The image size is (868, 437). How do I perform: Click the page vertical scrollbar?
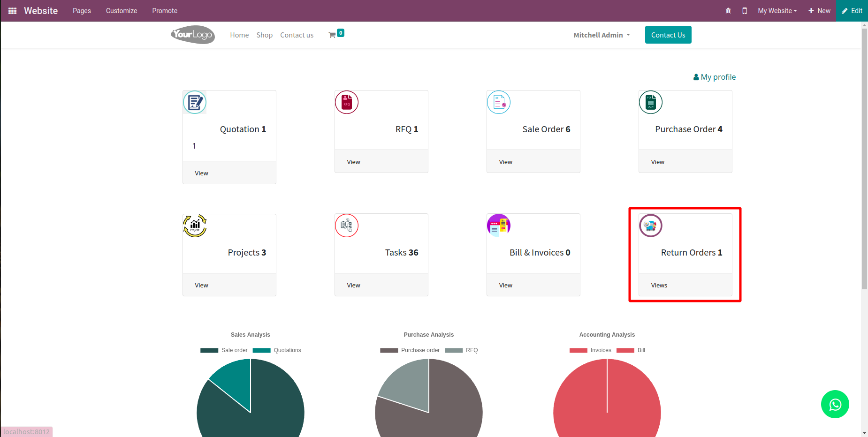tap(864, 159)
